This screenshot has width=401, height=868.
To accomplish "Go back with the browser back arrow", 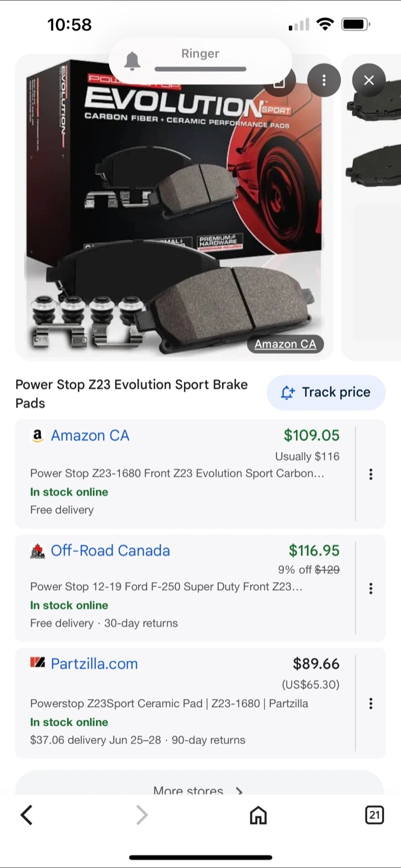I will (27, 816).
